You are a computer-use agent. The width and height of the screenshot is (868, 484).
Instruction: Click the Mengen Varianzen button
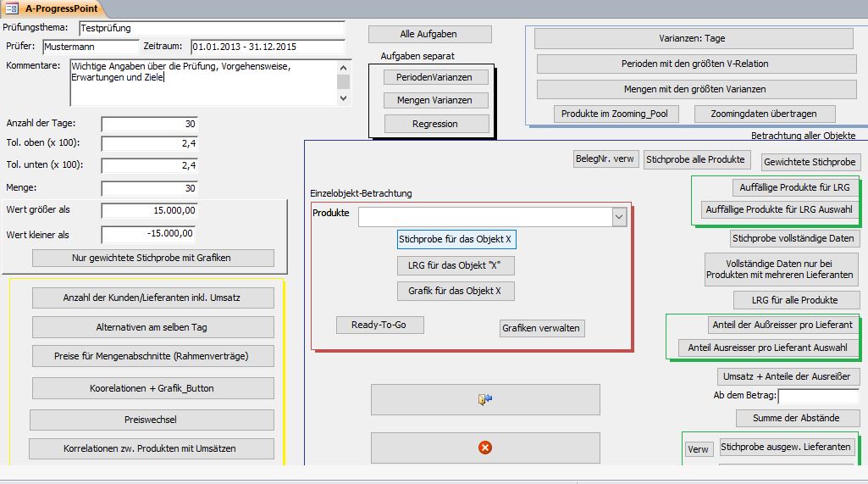coord(436,100)
